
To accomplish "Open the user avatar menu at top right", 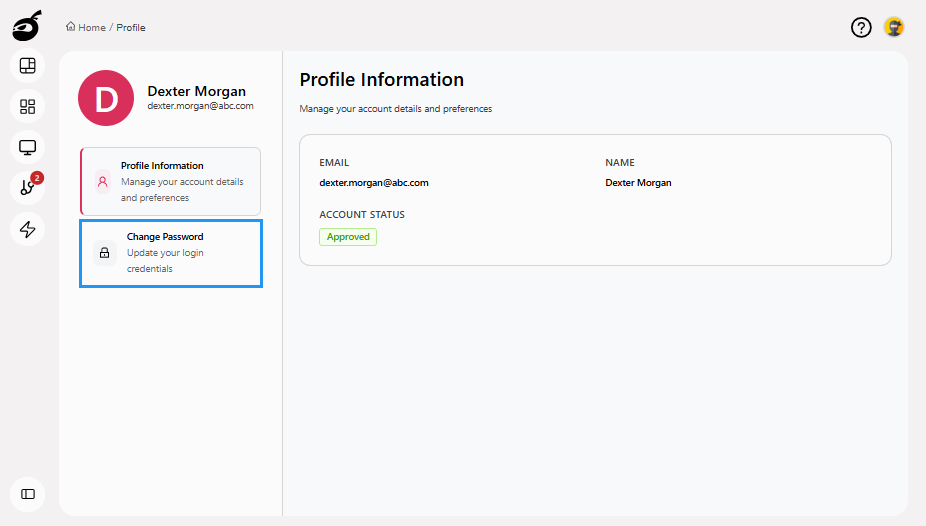I will coord(894,27).
